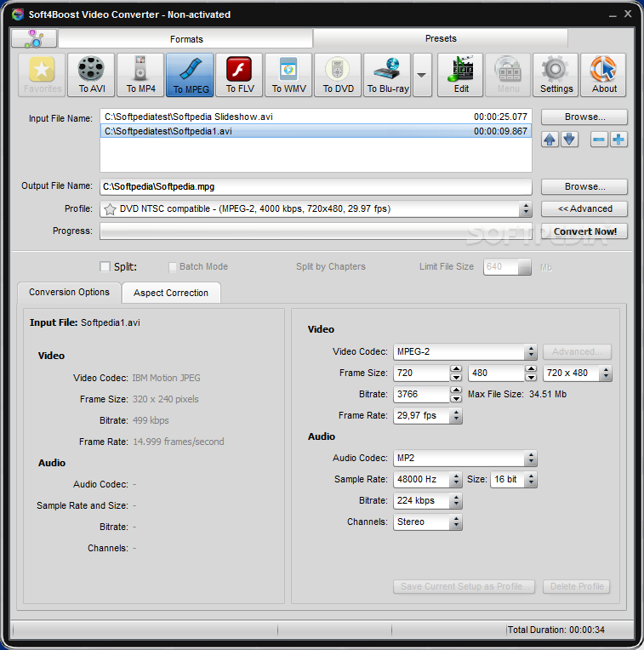Increase the video bitrate 3766

click(x=456, y=390)
